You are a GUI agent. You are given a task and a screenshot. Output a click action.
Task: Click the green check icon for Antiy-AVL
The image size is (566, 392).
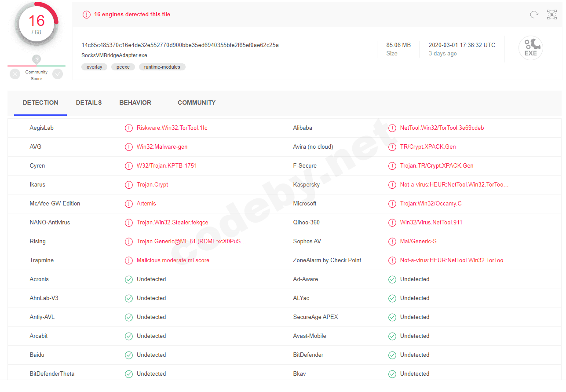129,317
